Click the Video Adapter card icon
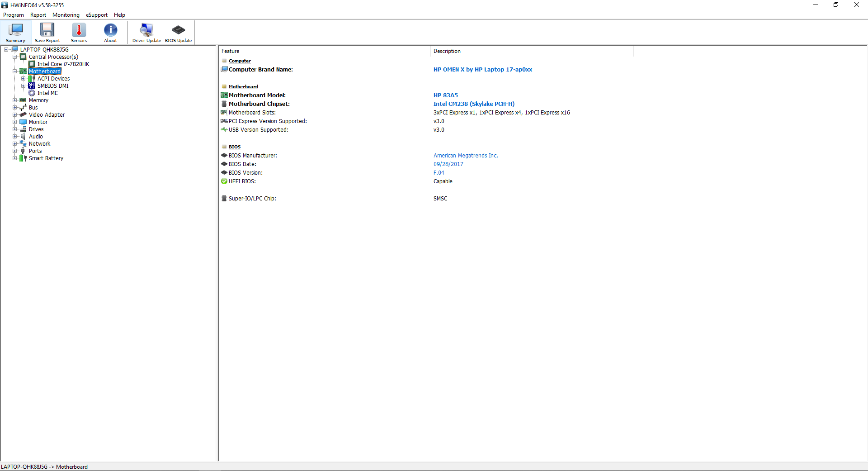This screenshot has width=868, height=471. point(23,115)
